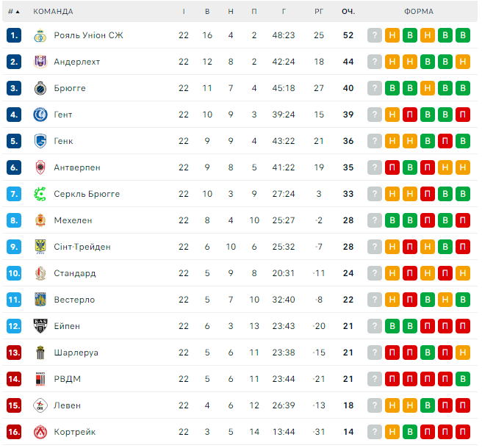482x448 pixels.
Task: Click the Генк club logo
Action: [x=40, y=141]
